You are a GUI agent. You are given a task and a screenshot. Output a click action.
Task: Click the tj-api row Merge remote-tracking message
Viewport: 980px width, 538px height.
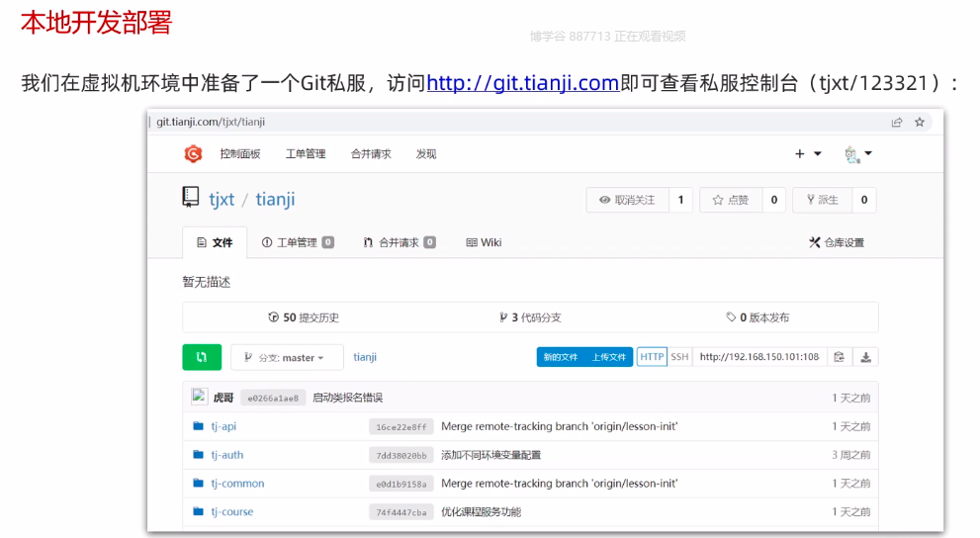click(560, 426)
